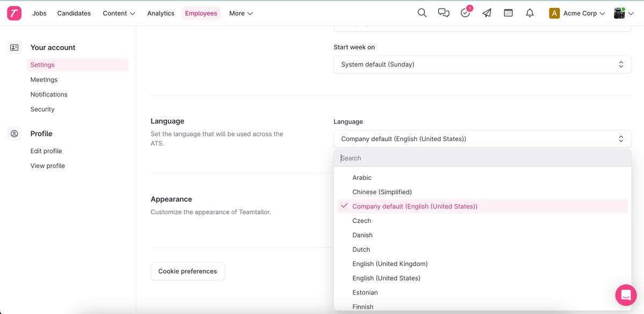The width and height of the screenshot is (644, 314).
Task: Go to the Analytics tab
Action: [160, 13]
